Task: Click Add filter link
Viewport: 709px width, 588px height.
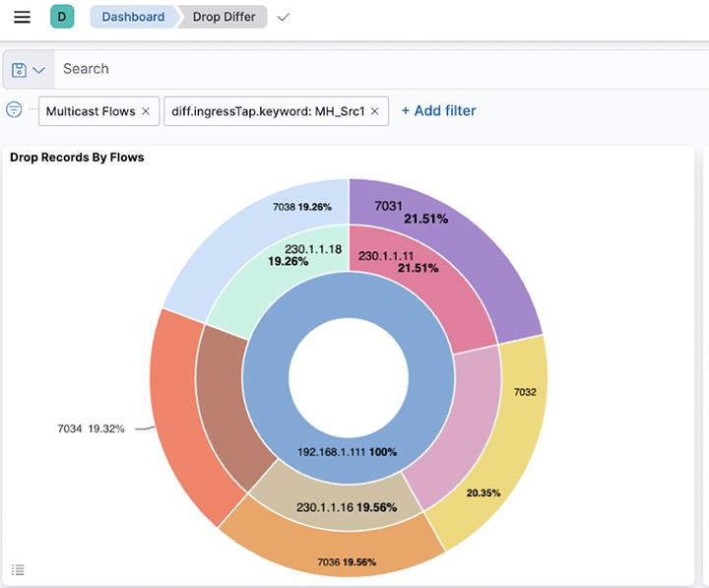Action: tap(438, 111)
